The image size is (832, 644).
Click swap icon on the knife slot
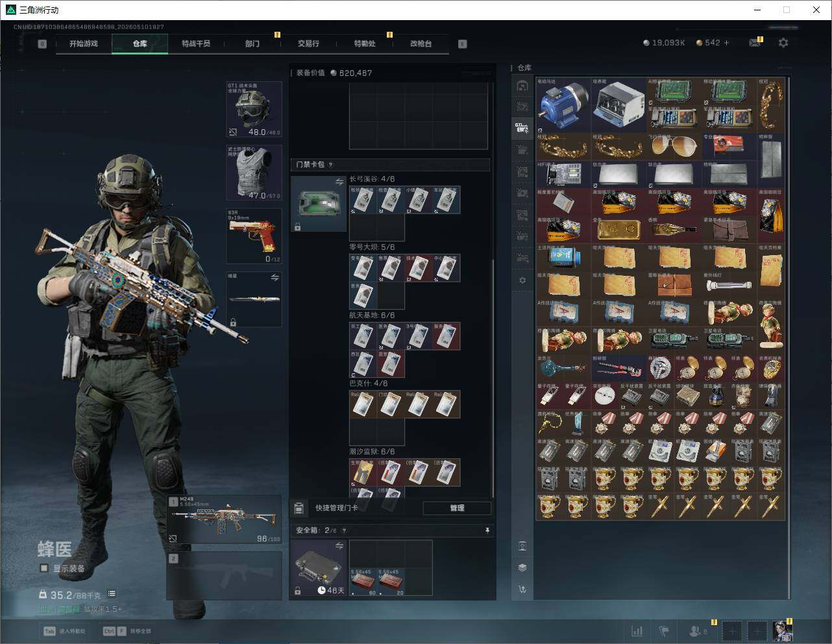click(x=275, y=278)
